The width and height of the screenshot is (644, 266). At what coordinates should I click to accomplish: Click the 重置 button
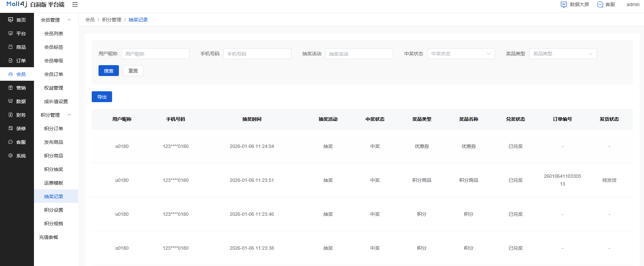133,71
